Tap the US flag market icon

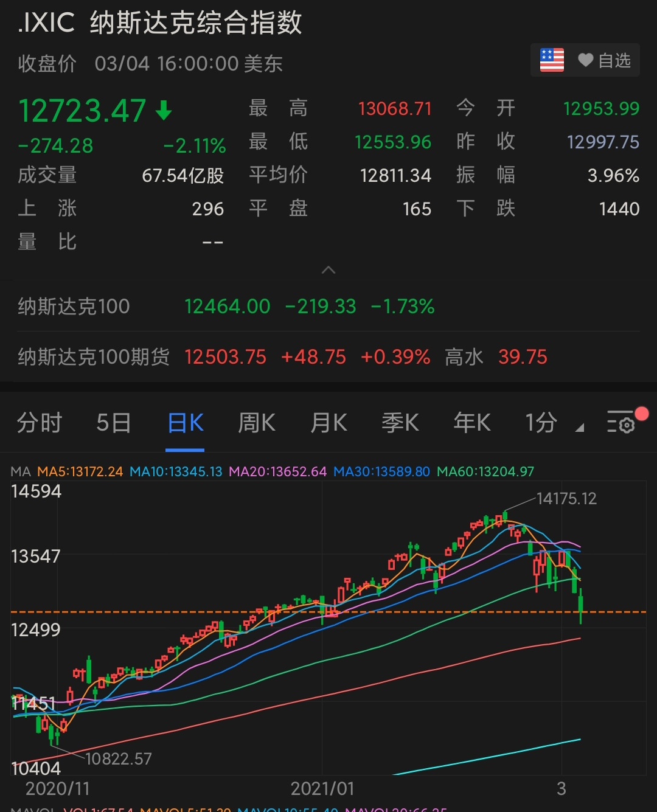click(552, 60)
